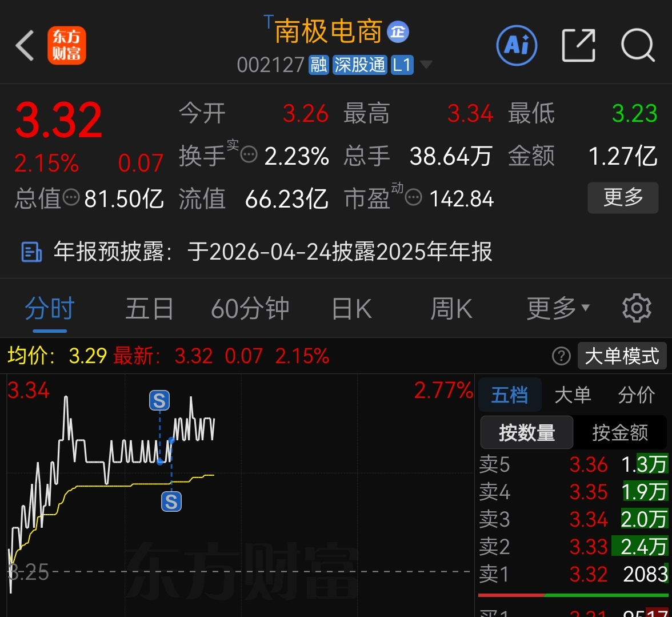Tap the 总值 value 81.50亿
This screenshot has width=672, height=617.
click(125, 199)
